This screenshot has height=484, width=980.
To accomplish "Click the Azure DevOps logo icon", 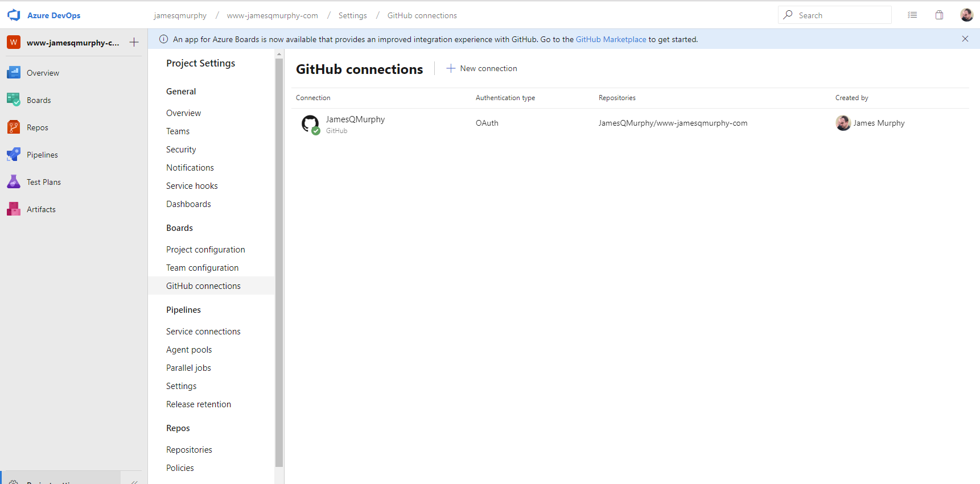I will tap(14, 15).
